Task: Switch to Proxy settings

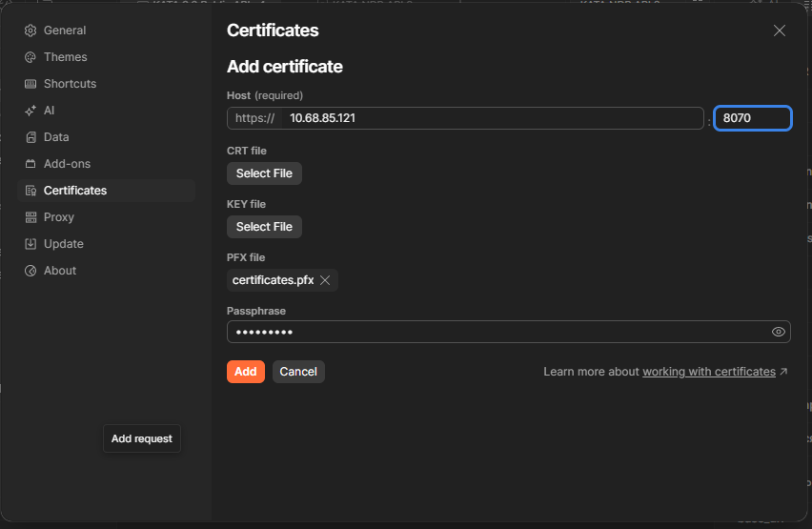Action: coord(59,217)
